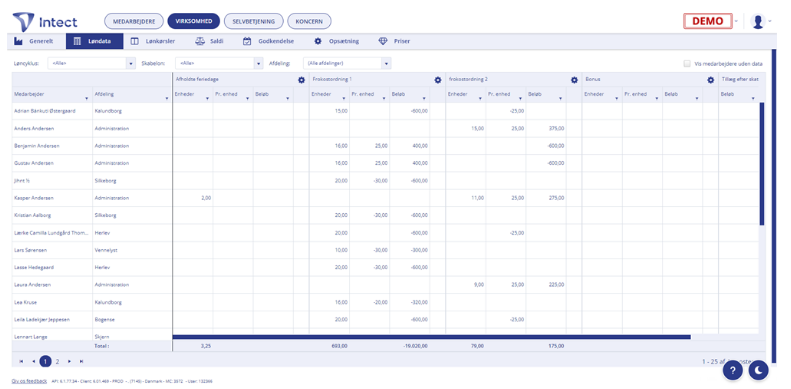Switch to the Lønkørsler tab
Viewport: 791px width, 389px height.
pyautogui.click(x=153, y=41)
